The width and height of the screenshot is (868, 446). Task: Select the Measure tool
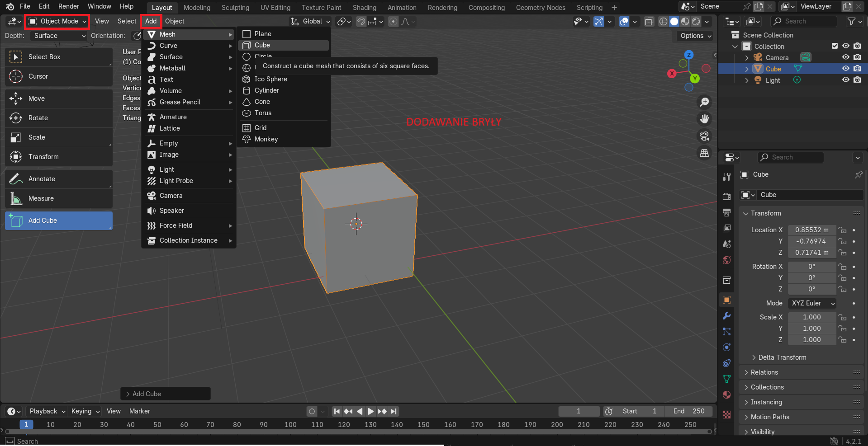point(59,198)
